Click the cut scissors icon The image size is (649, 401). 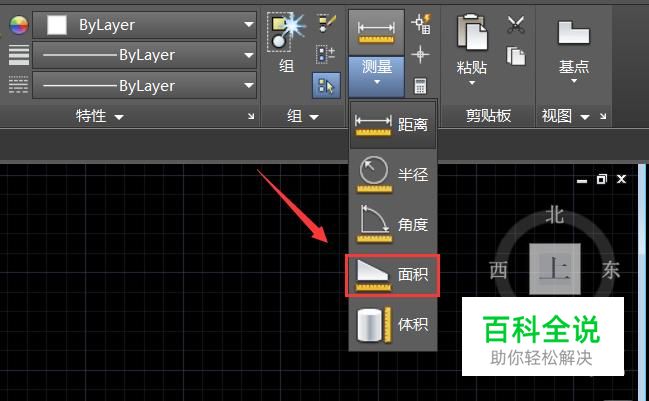pyautogui.click(x=516, y=24)
